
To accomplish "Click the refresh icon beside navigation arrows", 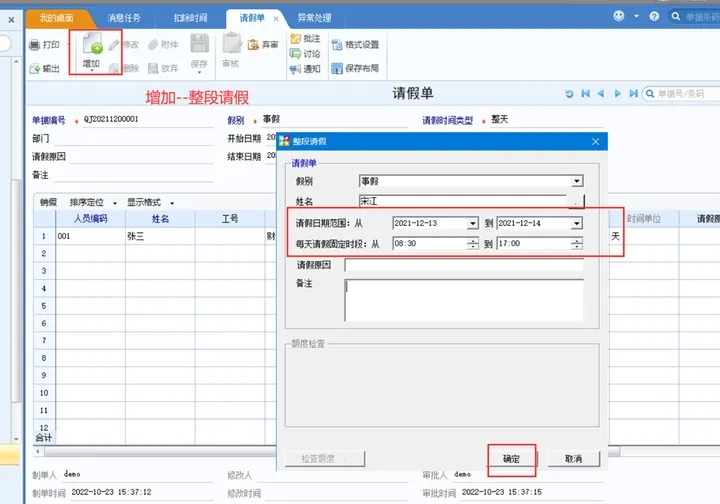I will pyautogui.click(x=569, y=94).
